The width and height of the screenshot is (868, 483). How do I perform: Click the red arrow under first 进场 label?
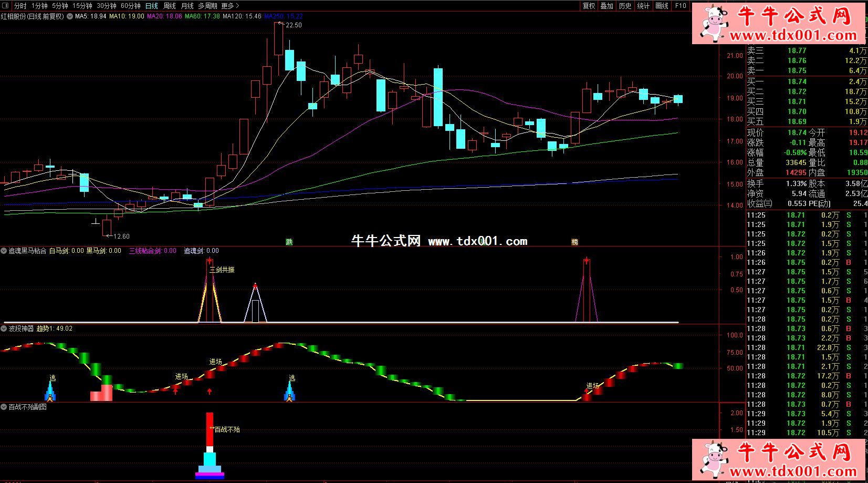[x=175, y=390]
